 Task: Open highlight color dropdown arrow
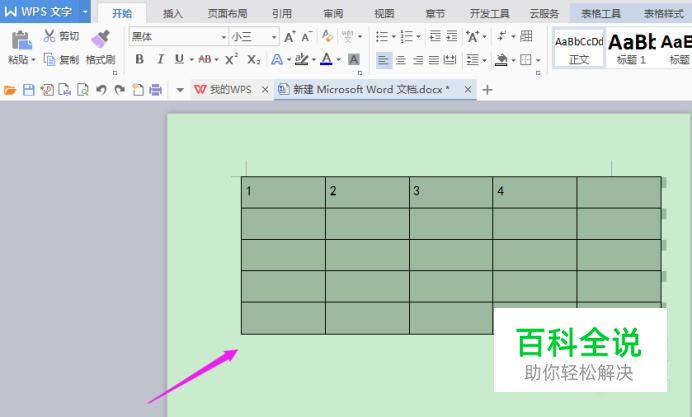(314, 60)
